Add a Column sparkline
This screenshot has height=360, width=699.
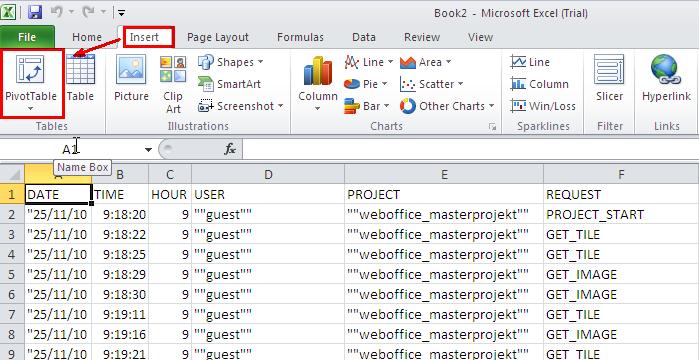pos(539,84)
